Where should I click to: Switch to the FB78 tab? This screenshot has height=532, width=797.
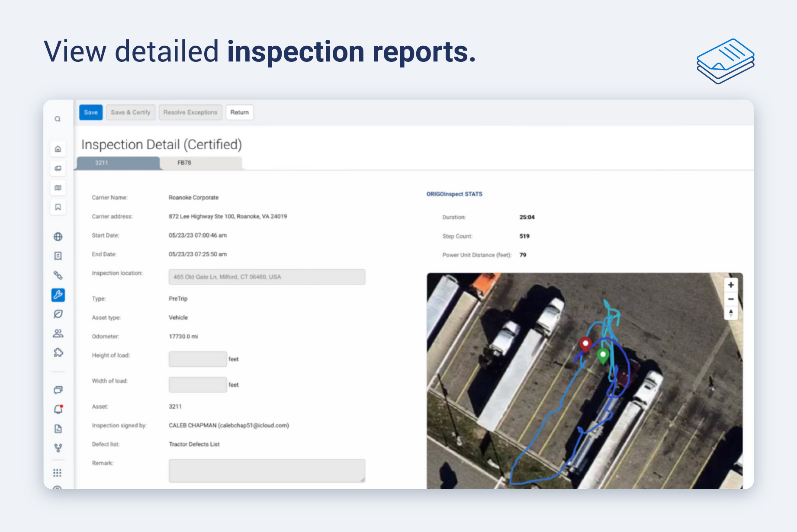(201, 163)
